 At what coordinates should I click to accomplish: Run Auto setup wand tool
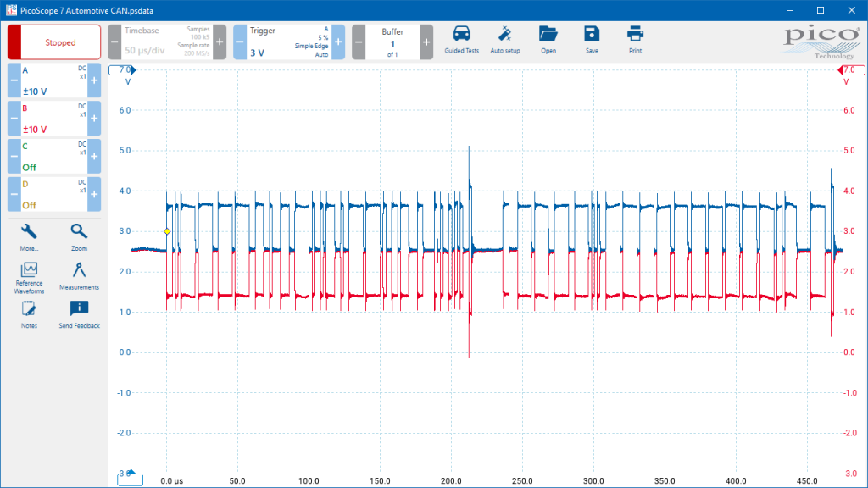(x=505, y=40)
